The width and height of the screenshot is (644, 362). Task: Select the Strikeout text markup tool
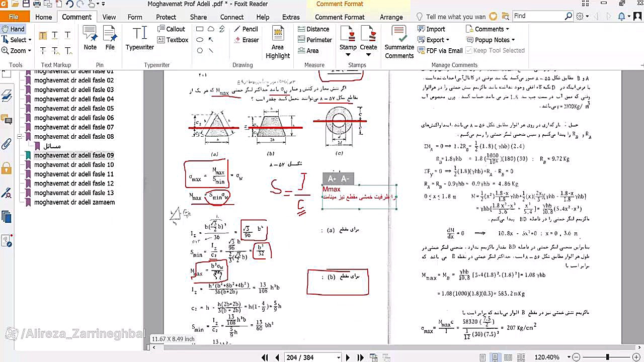[x=43, y=50]
